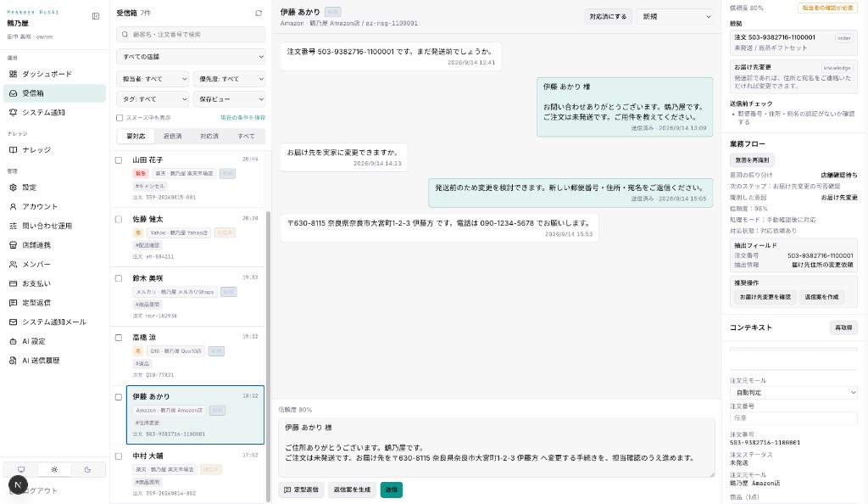Screen dimensions: 868x504
Task: Focus the 注文番号 任意 input field
Action: (793, 417)
